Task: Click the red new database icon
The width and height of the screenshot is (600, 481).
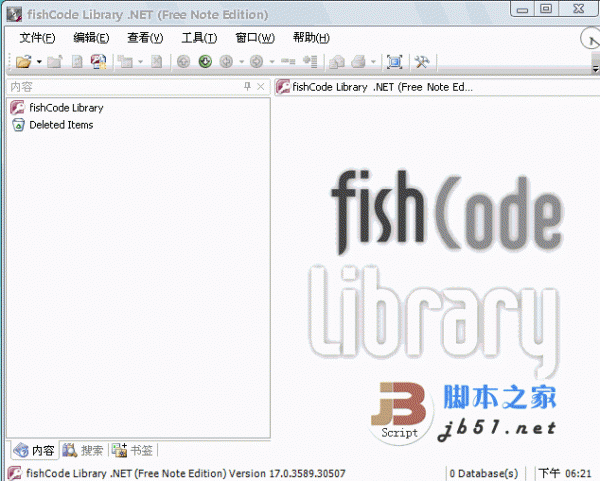Action: coord(98,62)
